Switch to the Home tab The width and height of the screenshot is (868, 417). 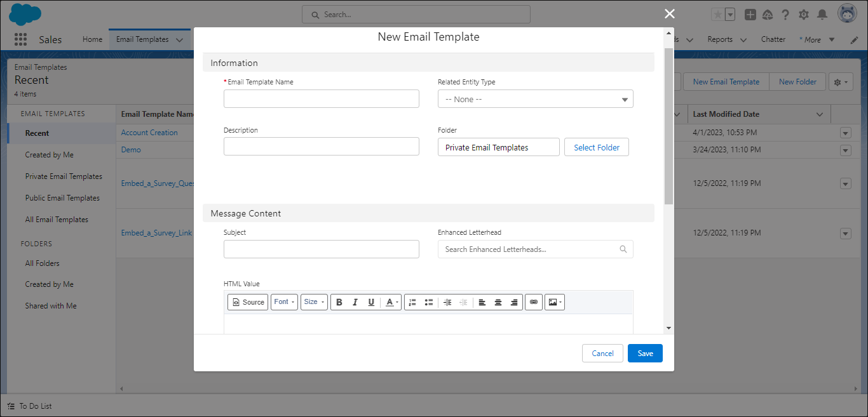click(x=92, y=39)
